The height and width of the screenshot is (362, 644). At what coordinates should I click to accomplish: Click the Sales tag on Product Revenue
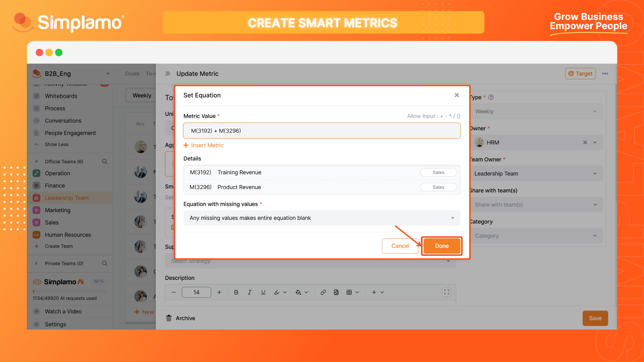(x=438, y=187)
